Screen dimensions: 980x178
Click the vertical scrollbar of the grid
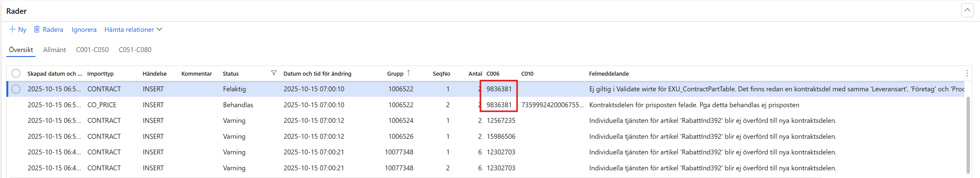point(968,133)
